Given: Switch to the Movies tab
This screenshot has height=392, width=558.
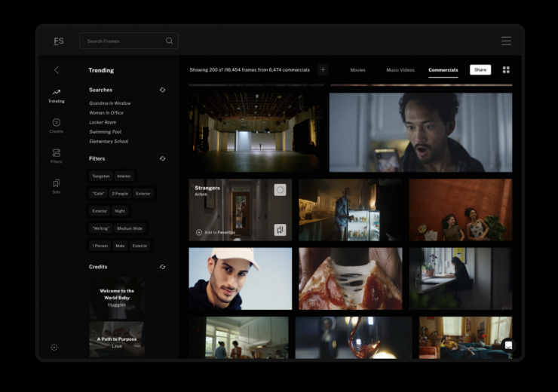Looking at the screenshot, I should (x=357, y=70).
